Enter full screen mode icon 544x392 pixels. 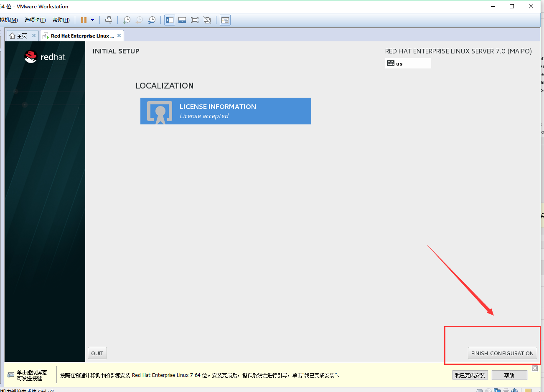(x=195, y=20)
